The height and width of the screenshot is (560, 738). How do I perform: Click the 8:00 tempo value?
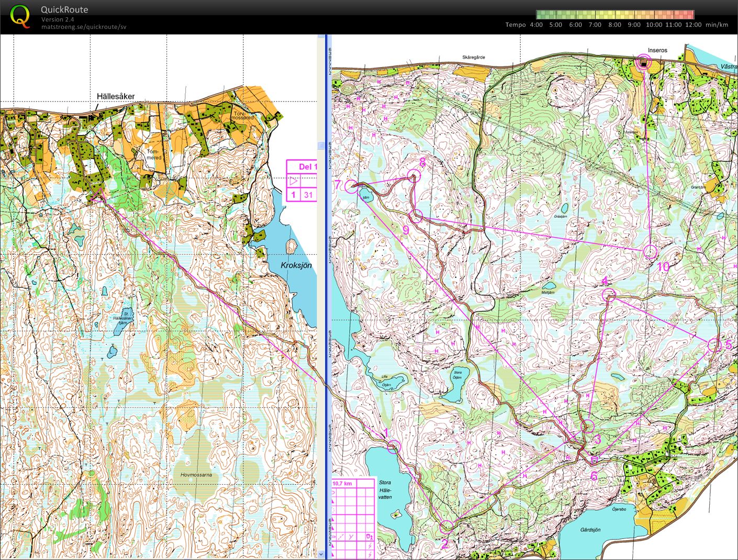click(x=614, y=25)
